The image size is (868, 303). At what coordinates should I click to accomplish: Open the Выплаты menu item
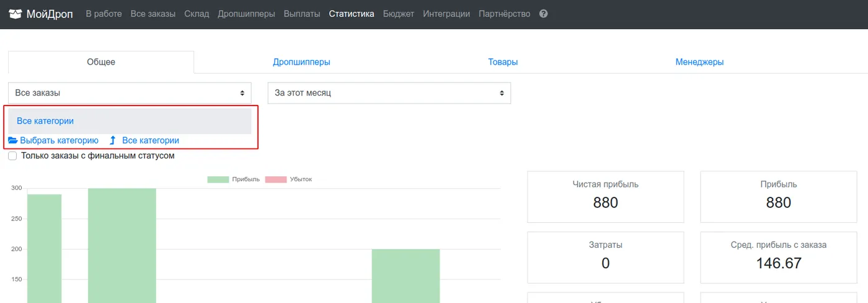302,14
